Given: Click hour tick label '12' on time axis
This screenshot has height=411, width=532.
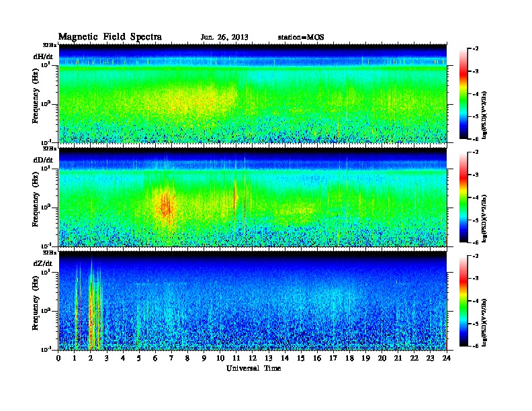Looking at the screenshot, I should 253,359.
